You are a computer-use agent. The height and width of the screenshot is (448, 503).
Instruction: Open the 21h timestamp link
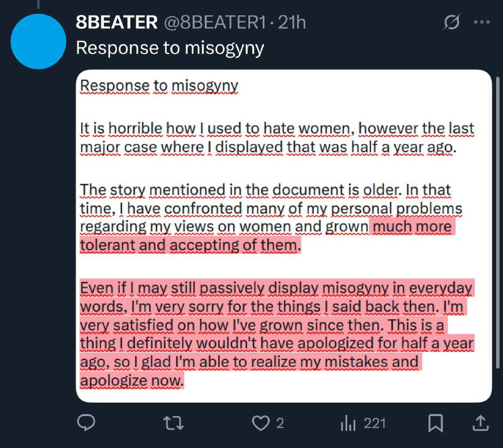tap(292, 23)
